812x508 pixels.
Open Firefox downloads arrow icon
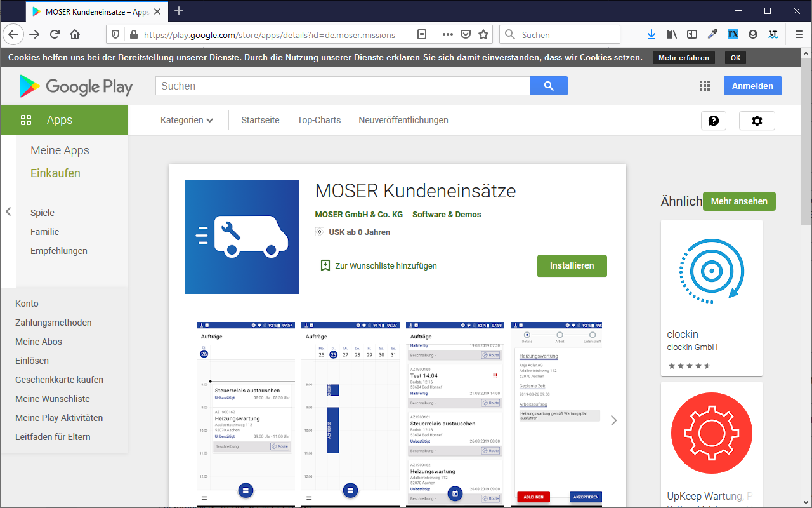coord(652,35)
